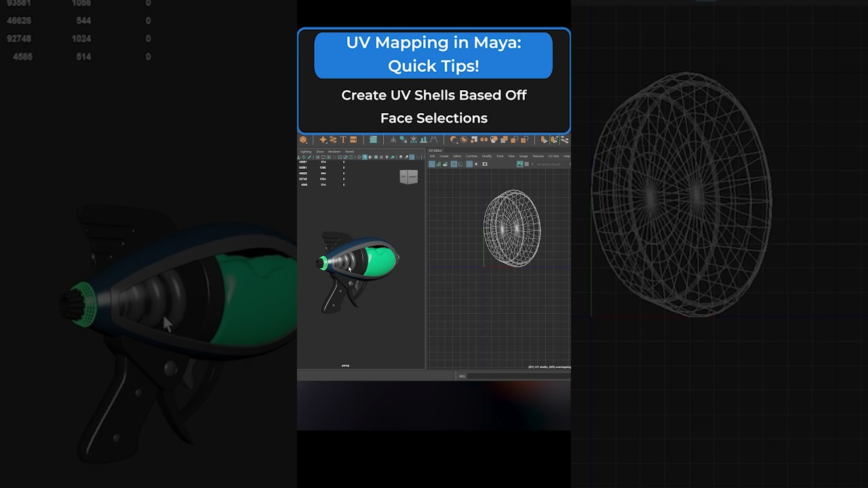The width and height of the screenshot is (868, 488).
Task: Click the UV Editor isolate select icon
Action: point(476,164)
